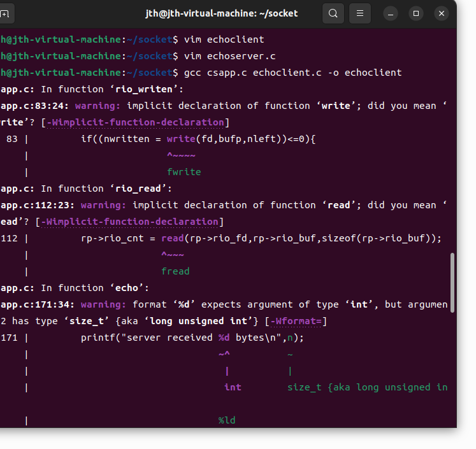Click source line number 83
Image resolution: width=476 pixels, height=449 pixels.
(12, 139)
